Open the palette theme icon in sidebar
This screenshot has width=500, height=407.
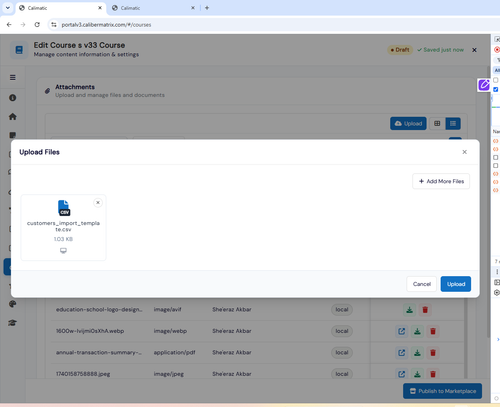click(13, 304)
